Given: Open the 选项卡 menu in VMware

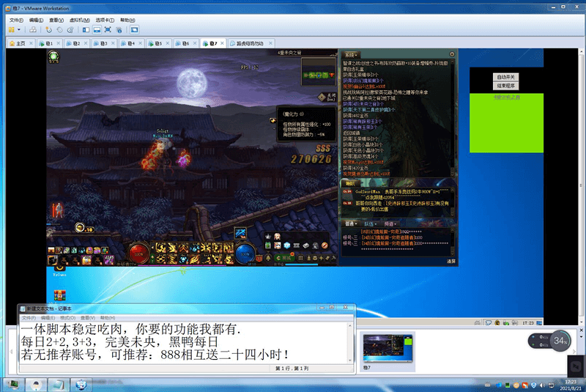Looking at the screenshot, I should tap(105, 21).
